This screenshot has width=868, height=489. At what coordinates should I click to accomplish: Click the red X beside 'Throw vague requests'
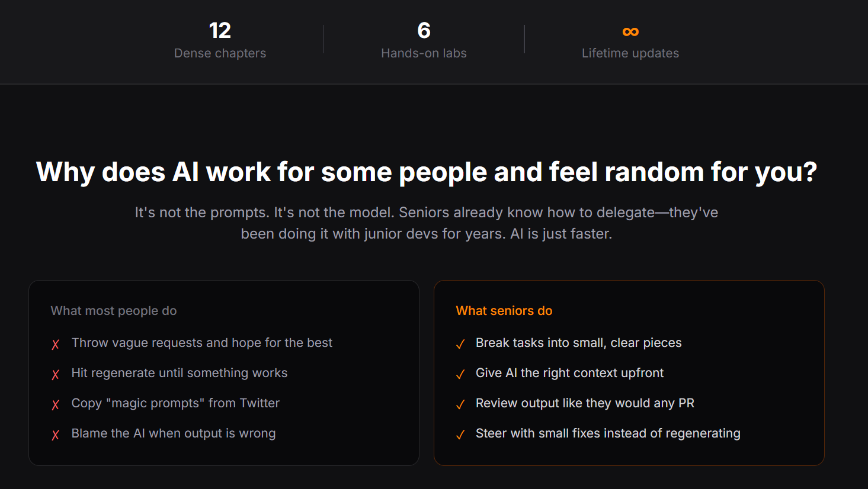[x=56, y=345]
